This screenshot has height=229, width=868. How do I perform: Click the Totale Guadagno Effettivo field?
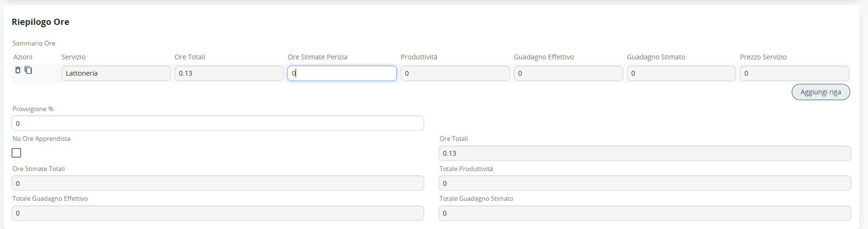click(217, 213)
